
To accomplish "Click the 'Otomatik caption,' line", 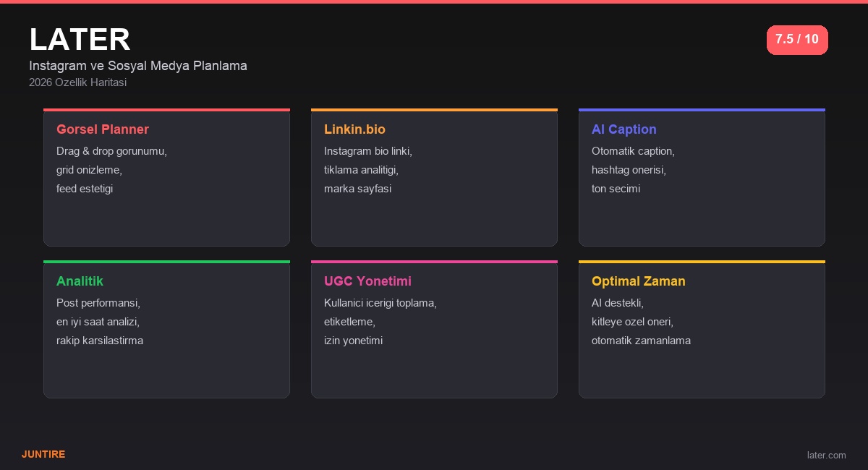I will click(633, 151).
